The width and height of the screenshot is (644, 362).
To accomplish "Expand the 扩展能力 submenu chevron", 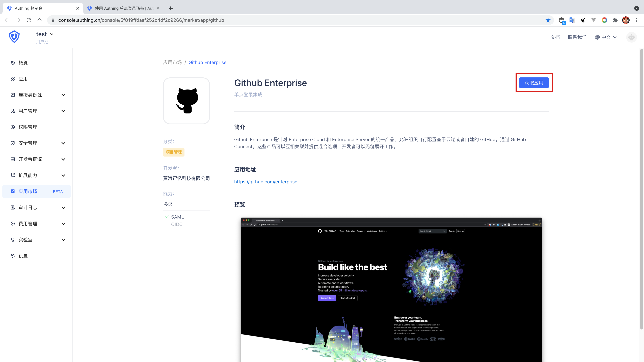I will (x=63, y=175).
